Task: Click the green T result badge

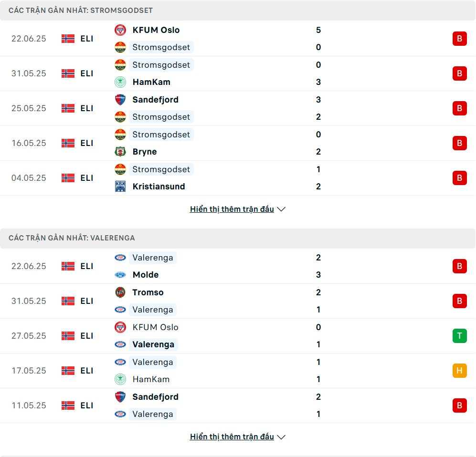Action: pyautogui.click(x=460, y=336)
